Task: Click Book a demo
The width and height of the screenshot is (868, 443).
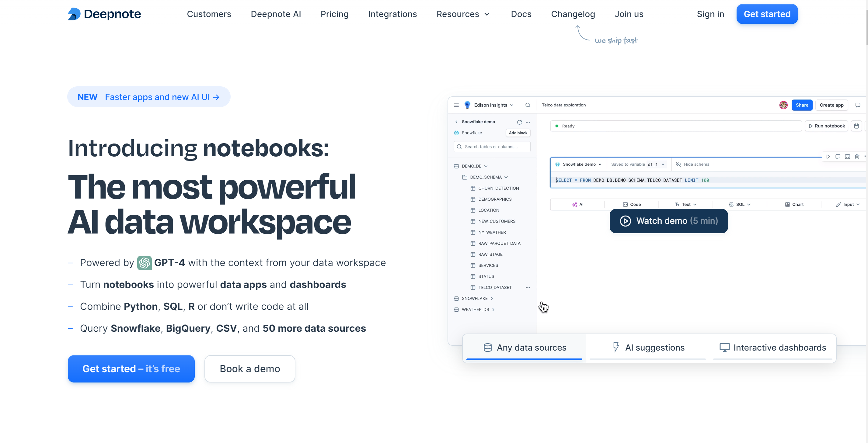Action: (250, 369)
